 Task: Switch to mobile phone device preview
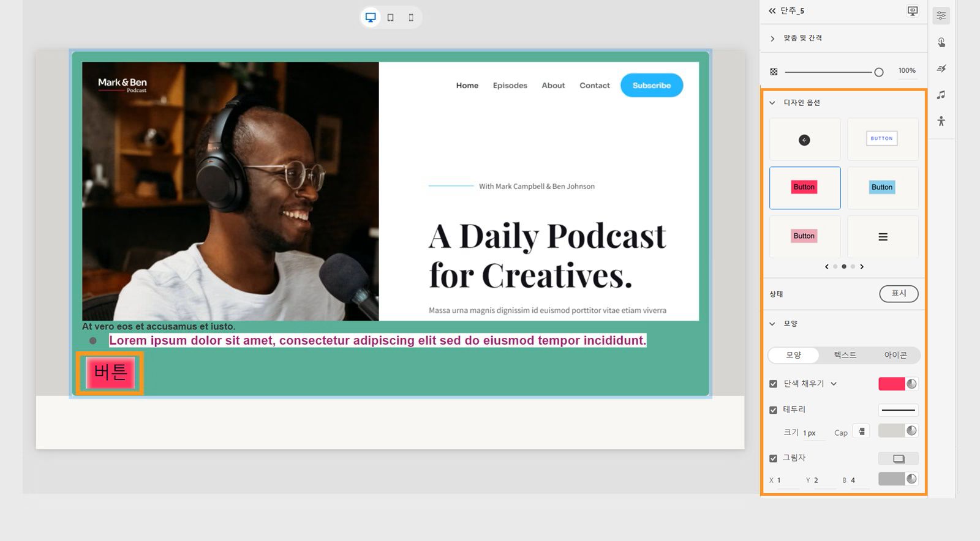coord(411,17)
